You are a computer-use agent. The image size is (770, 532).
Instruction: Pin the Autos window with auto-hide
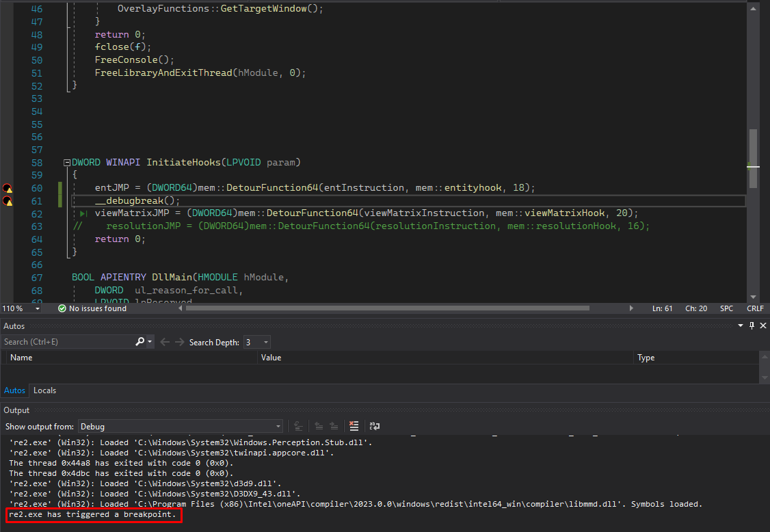(752, 325)
